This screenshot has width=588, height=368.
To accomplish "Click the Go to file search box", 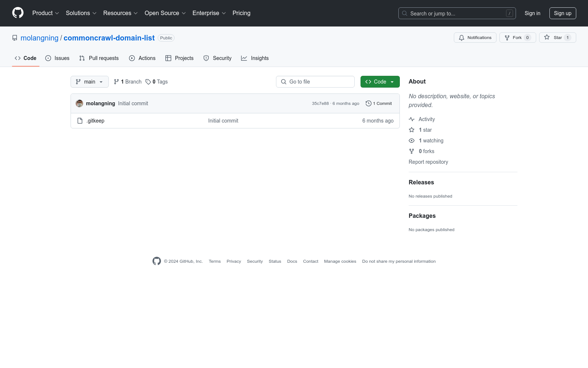I will coord(315,82).
